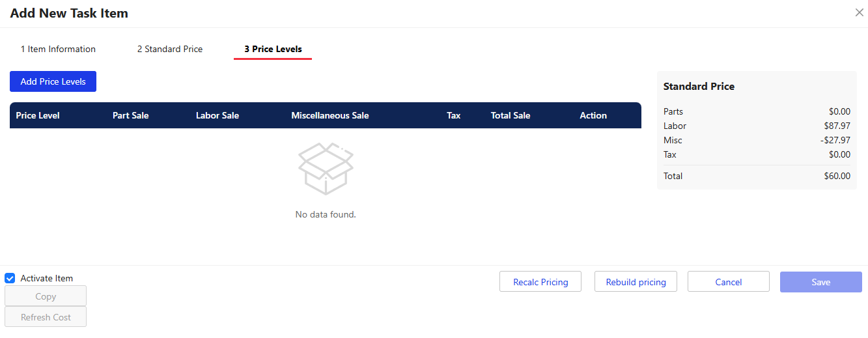The width and height of the screenshot is (868, 338).
Task: Click the Recalc Pricing button
Action: 540,282
